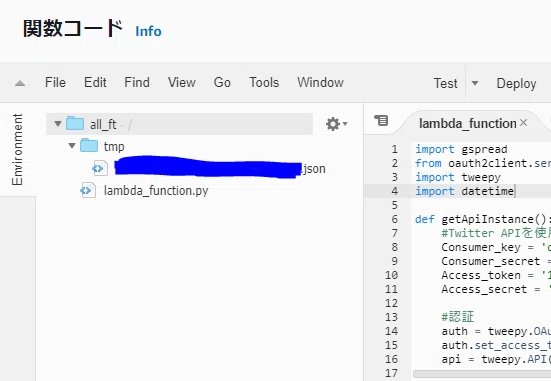Click the 'Access_token' assignment line
The width and height of the screenshot is (551, 381).
pyautogui.click(x=496, y=275)
